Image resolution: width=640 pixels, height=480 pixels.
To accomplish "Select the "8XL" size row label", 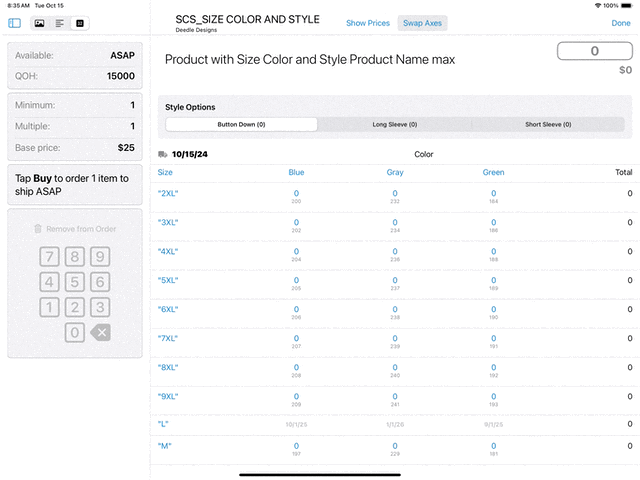I will tap(168, 367).
